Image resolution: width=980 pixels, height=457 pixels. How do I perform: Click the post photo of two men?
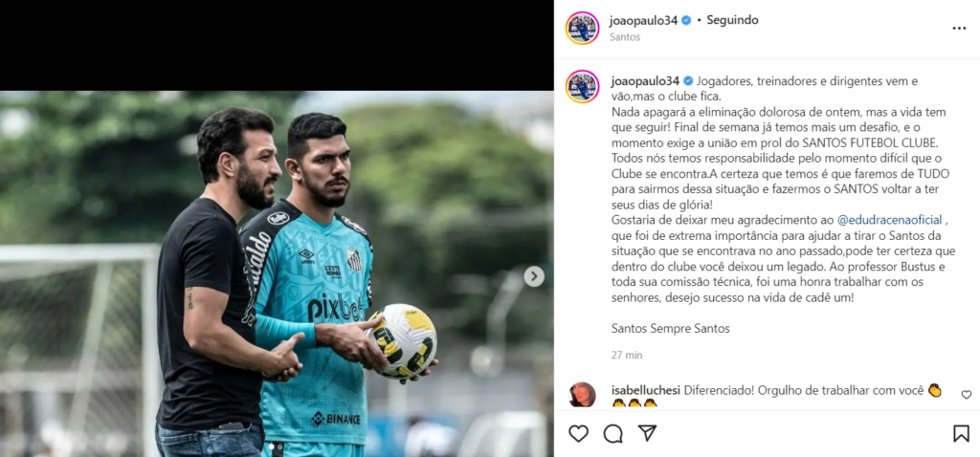click(277, 273)
